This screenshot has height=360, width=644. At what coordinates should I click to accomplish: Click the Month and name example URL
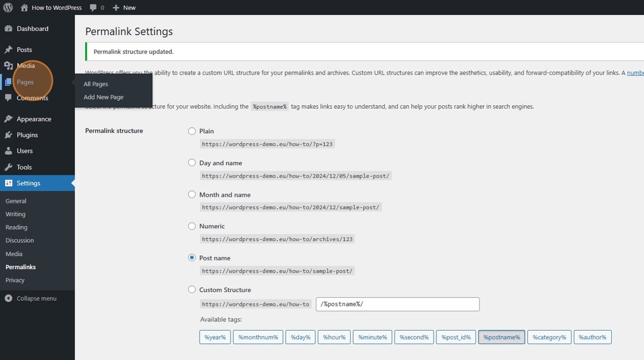point(291,208)
